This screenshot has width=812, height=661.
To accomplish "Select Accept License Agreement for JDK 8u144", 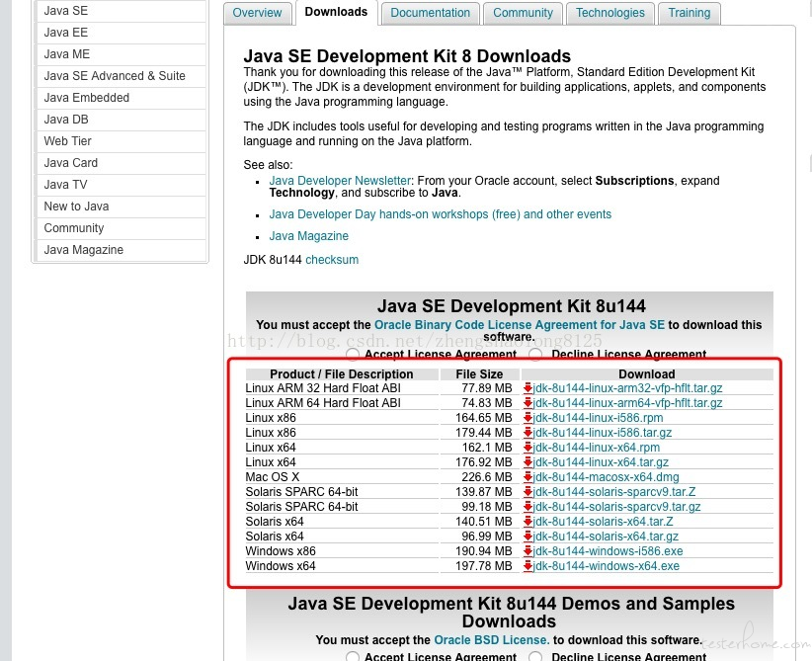I will click(353, 355).
